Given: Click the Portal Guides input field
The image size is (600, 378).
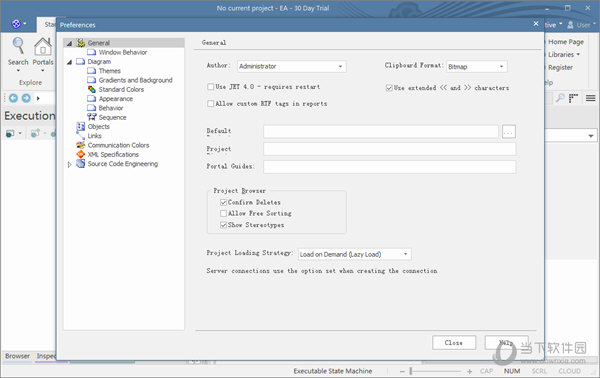Looking at the screenshot, I should 390,167.
